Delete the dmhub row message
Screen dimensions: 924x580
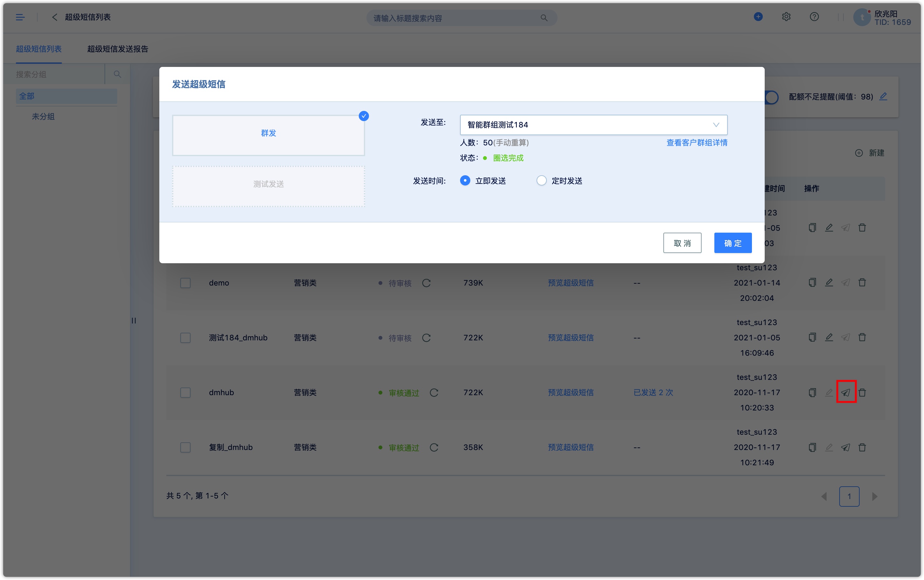click(x=862, y=392)
